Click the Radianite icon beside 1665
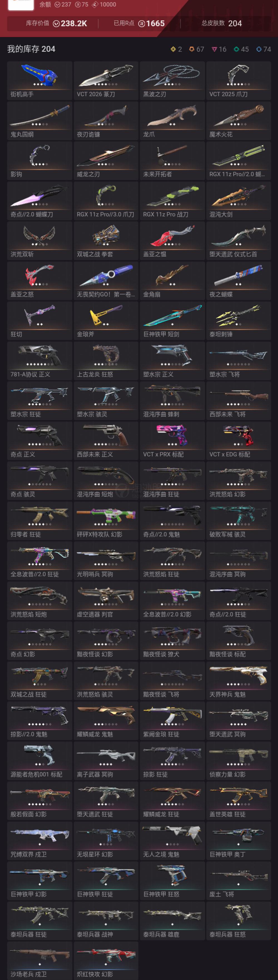Image resolution: width=278 pixels, height=980 pixels. 142,24
